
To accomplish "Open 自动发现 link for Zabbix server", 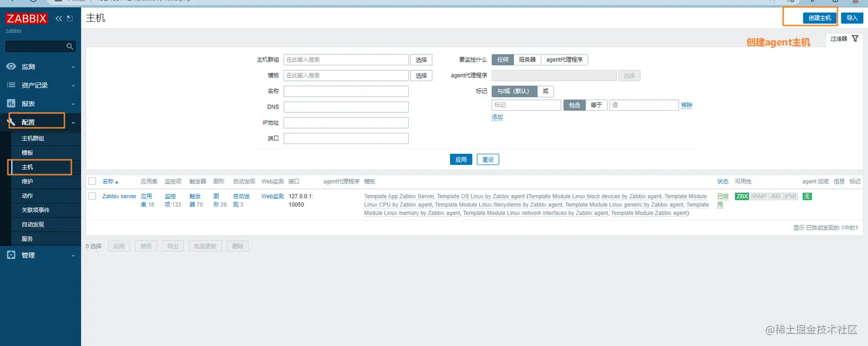I will pyautogui.click(x=242, y=200).
